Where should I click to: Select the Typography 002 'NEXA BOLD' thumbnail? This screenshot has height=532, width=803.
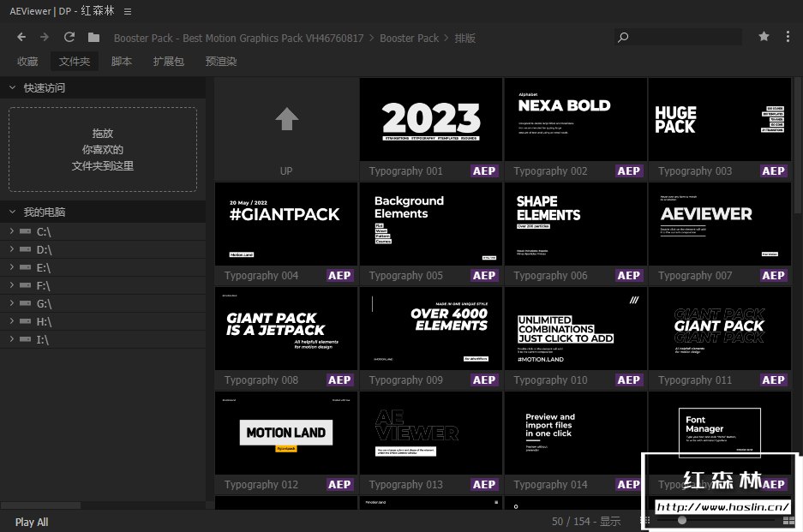pyautogui.click(x=576, y=119)
